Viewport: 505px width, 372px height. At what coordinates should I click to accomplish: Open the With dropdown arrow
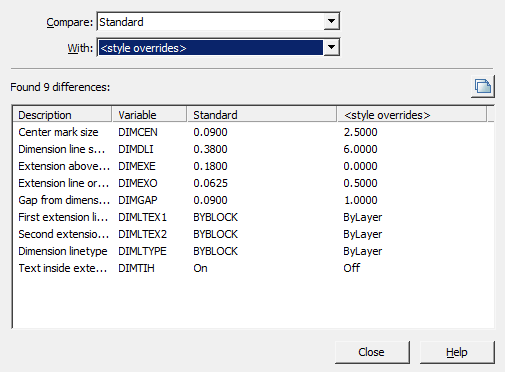(x=331, y=48)
